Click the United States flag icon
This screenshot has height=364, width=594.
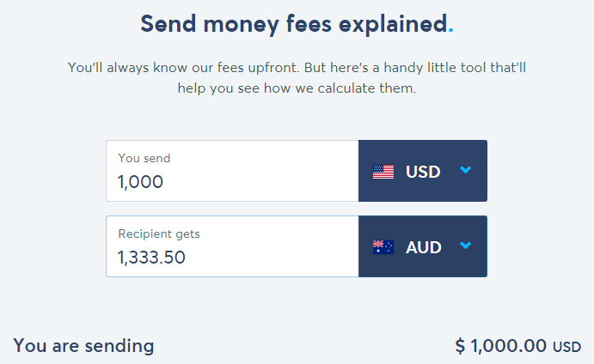click(383, 172)
